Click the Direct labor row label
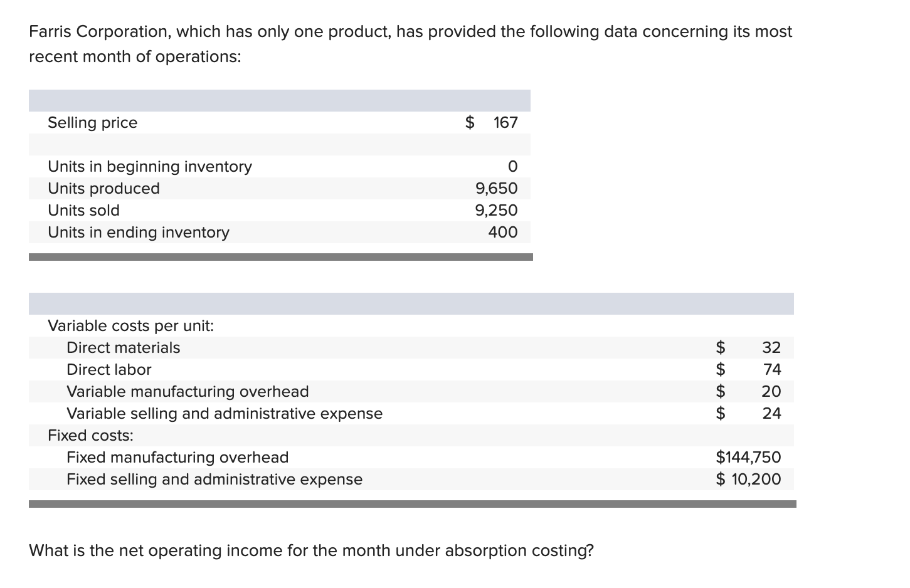This screenshot has width=910, height=588. (108, 370)
